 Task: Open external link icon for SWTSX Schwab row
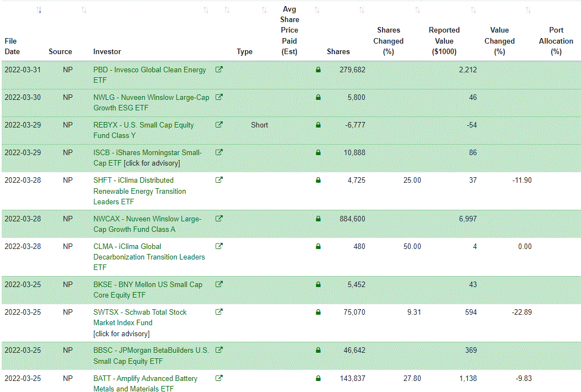click(219, 312)
